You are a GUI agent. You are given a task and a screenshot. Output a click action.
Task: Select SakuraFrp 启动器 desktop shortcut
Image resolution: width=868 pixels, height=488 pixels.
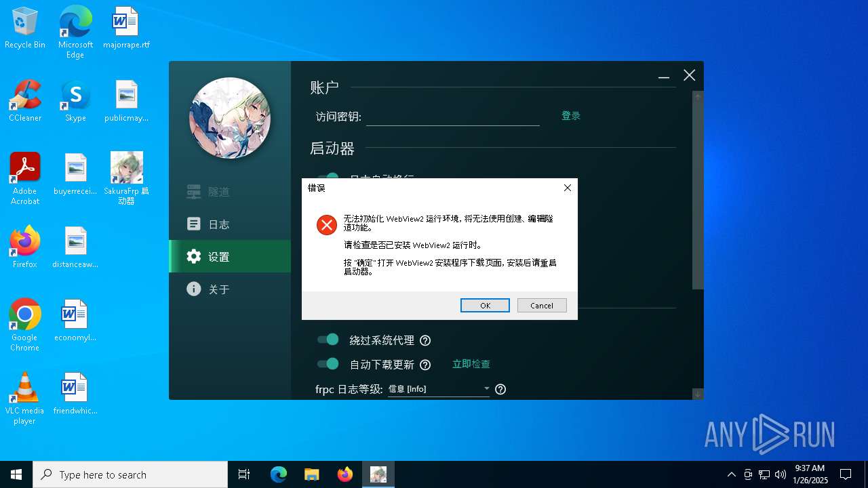(126, 178)
